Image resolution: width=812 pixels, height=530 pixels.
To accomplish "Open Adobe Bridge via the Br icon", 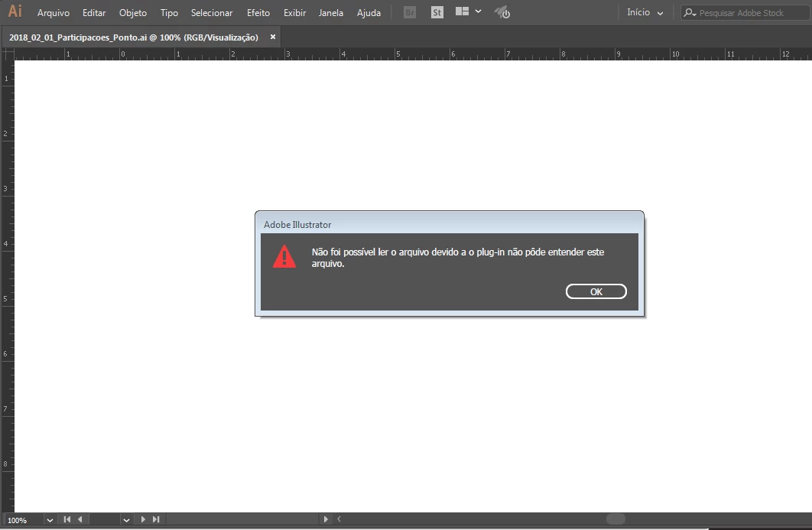I will click(410, 12).
